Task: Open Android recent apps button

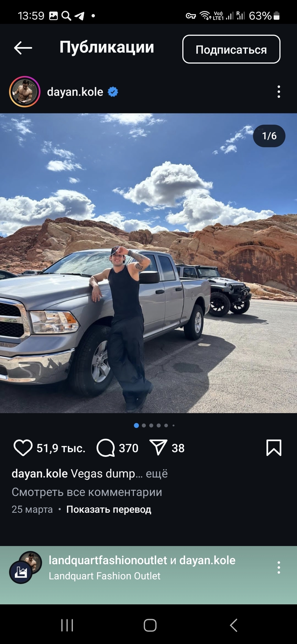Action: (x=67, y=625)
